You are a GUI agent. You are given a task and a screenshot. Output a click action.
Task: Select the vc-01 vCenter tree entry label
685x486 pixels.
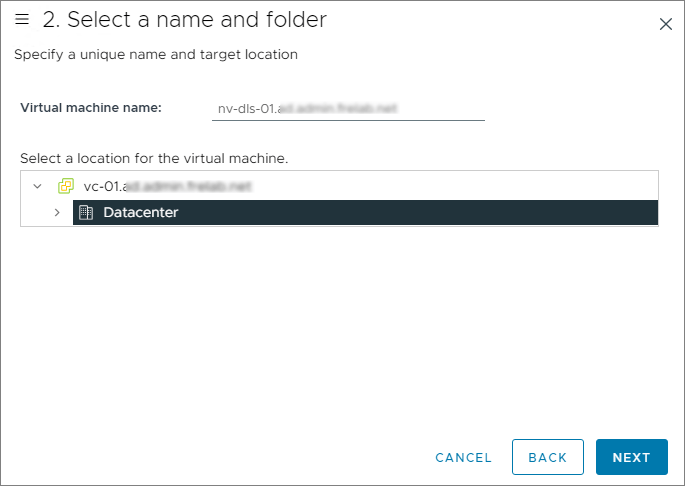click(167, 186)
